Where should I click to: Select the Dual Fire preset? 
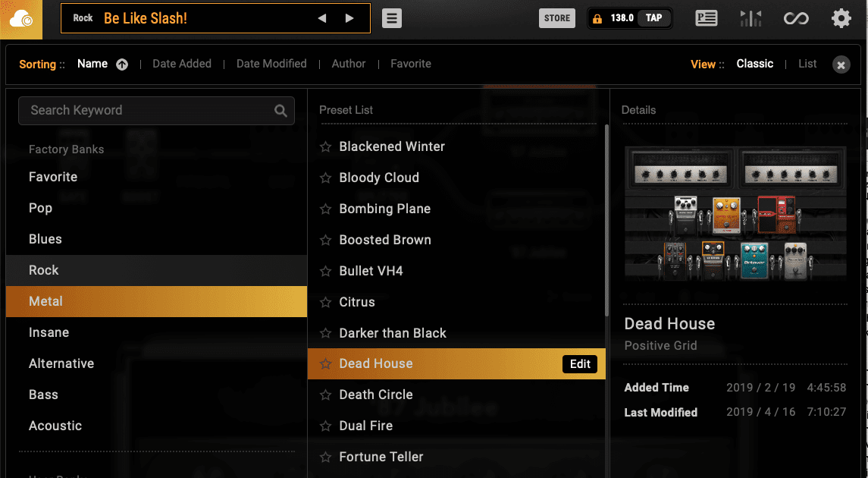[x=456, y=426]
